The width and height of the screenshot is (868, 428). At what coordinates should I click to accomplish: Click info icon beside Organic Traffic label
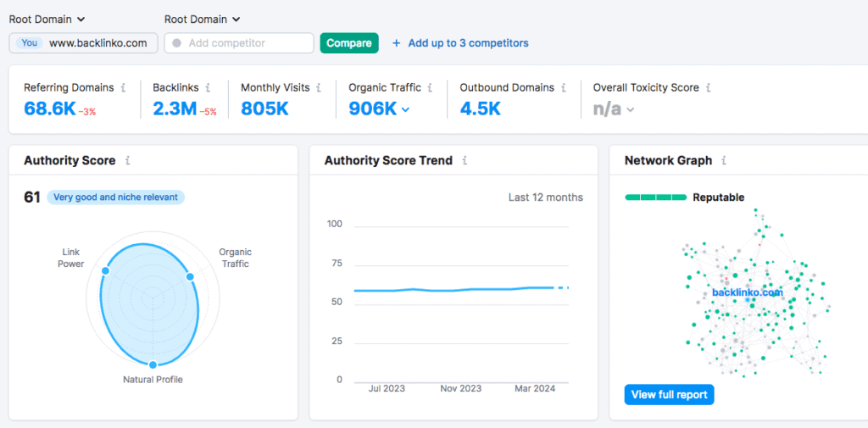coord(431,87)
